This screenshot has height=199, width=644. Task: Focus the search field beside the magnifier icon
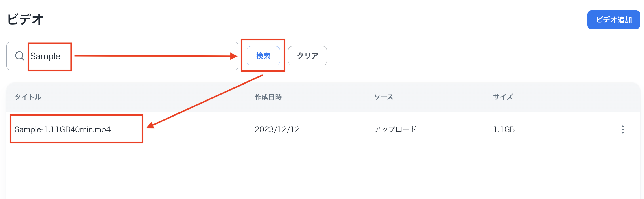click(x=130, y=56)
